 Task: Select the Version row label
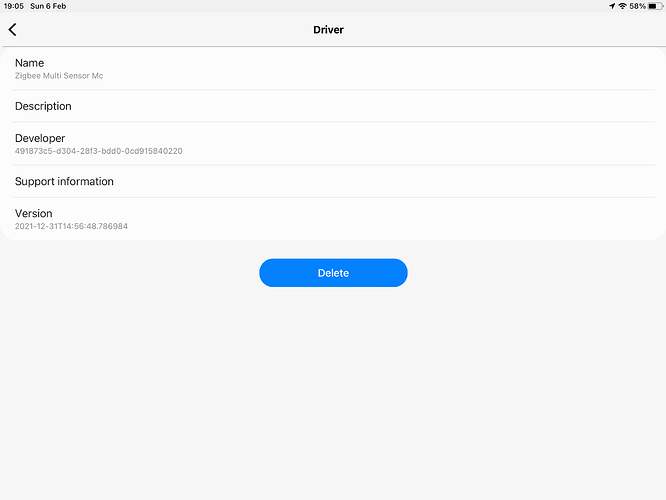(34, 213)
